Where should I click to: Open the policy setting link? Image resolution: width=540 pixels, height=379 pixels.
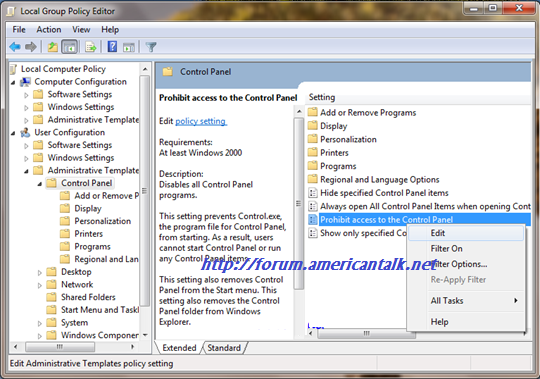pos(201,121)
